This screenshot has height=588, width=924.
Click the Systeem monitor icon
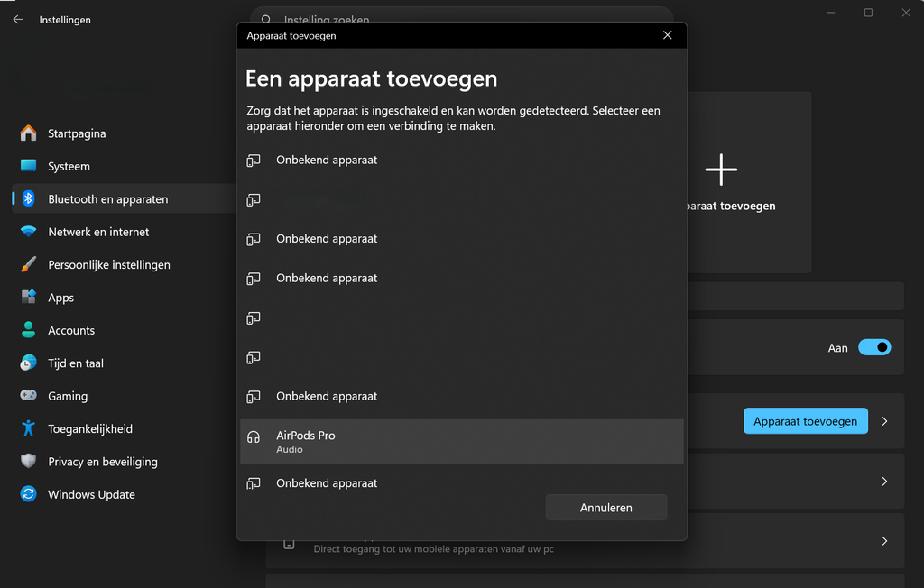(x=28, y=166)
